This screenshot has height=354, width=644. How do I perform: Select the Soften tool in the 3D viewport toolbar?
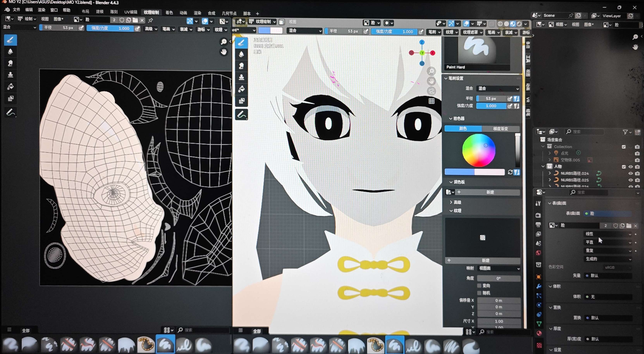point(241,54)
